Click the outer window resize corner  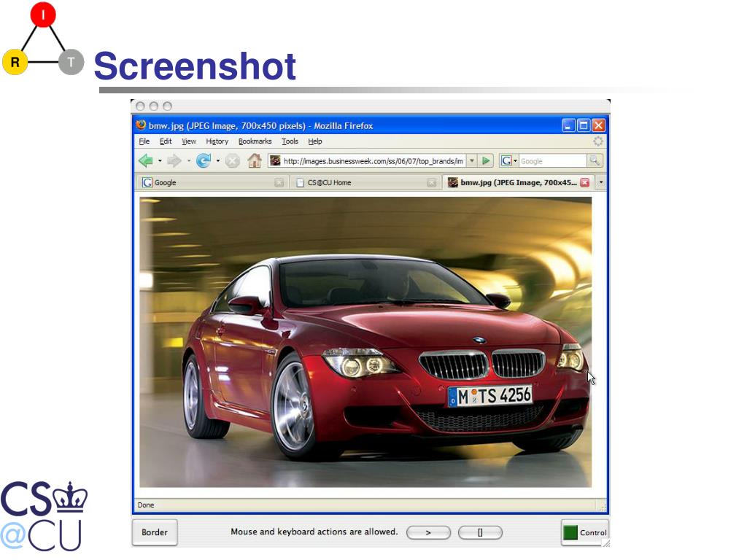pyautogui.click(x=606, y=543)
